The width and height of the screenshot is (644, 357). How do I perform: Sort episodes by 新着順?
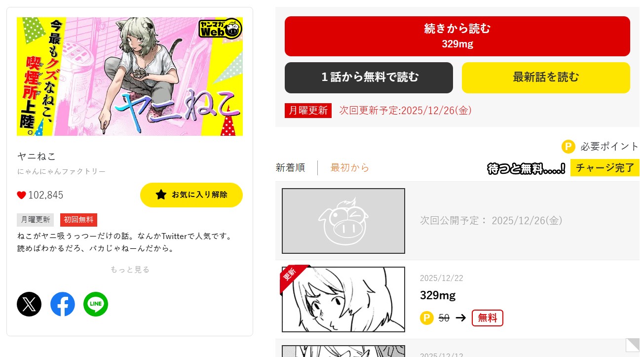(x=290, y=168)
